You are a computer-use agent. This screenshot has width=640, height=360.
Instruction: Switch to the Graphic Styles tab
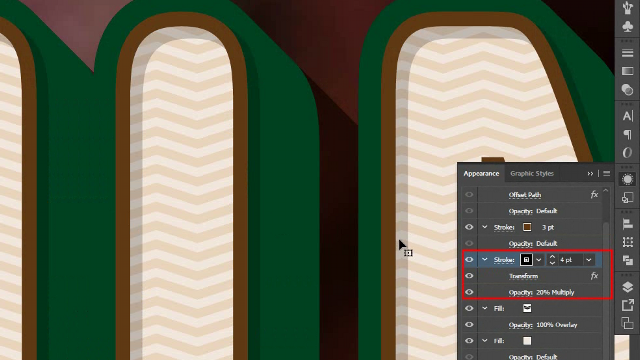532,173
